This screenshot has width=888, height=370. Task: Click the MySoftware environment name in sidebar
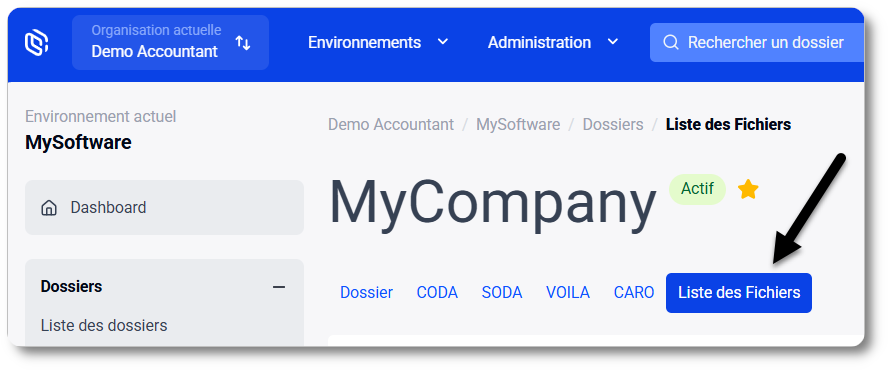78,142
